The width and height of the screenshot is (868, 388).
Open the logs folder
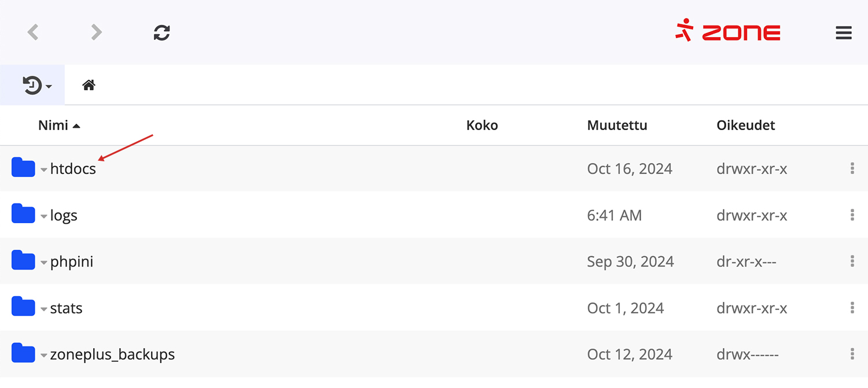pos(64,215)
